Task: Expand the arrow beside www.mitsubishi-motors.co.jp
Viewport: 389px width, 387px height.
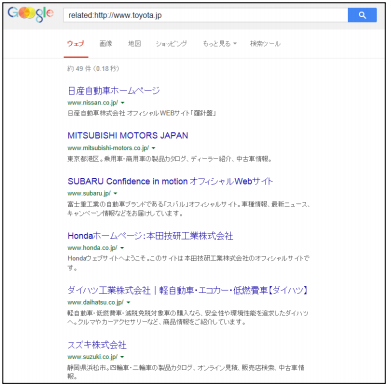Action: (153, 148)
